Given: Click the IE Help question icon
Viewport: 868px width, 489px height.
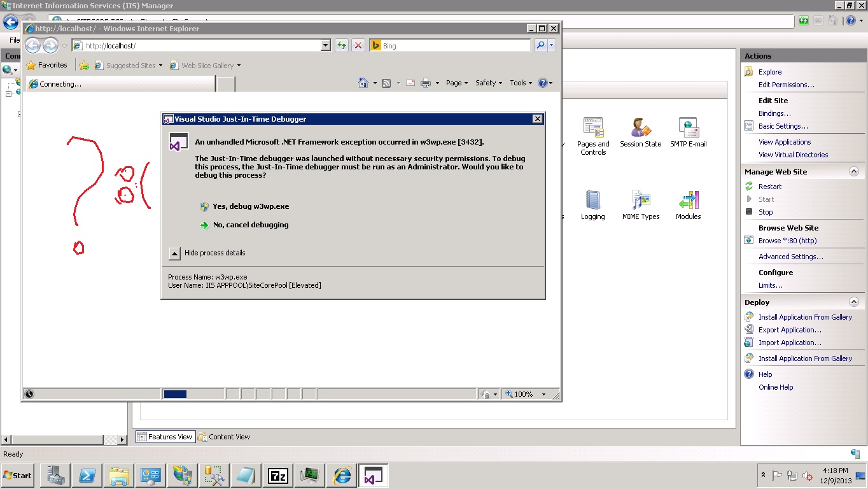Looking at the screenshot, I should pos(543,83).
